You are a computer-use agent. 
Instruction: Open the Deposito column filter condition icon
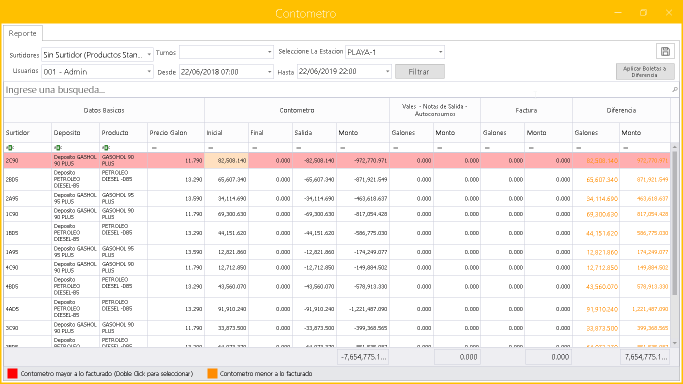point(57,148)
